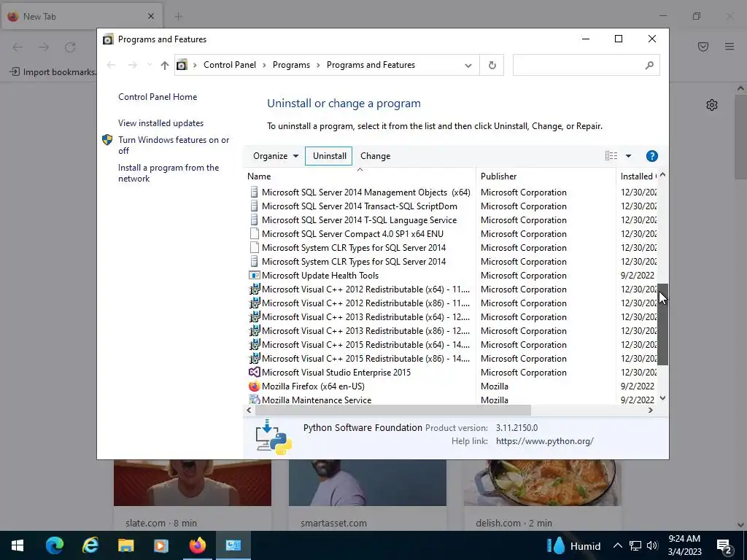The width and height of the screenshot is (747, 560).
Task: Open the Windows Start menu
Action: pos(18,545)
